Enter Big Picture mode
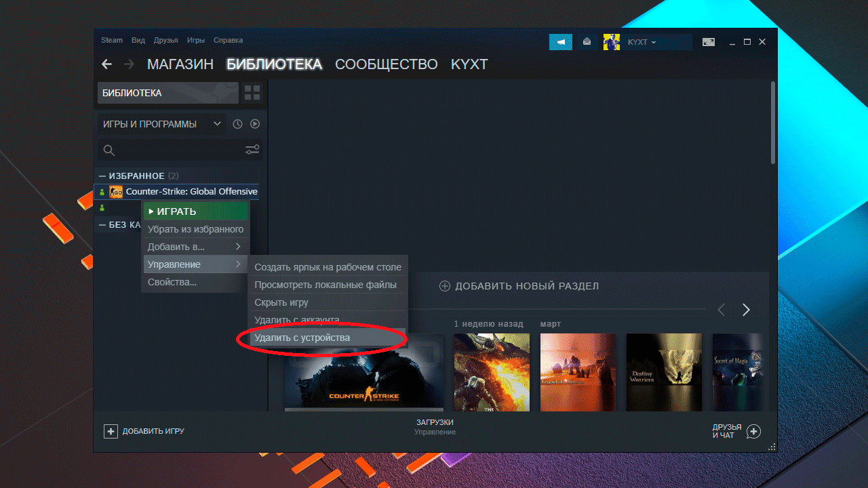868x488 pixels. point(709,42)
